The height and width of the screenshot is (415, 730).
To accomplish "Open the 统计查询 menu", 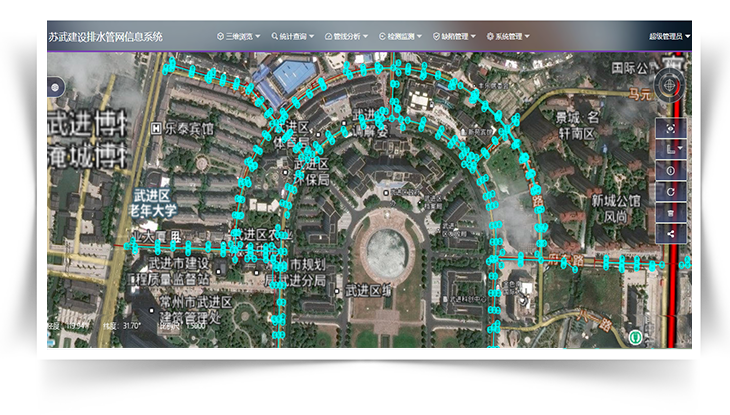I will point(292,36).
